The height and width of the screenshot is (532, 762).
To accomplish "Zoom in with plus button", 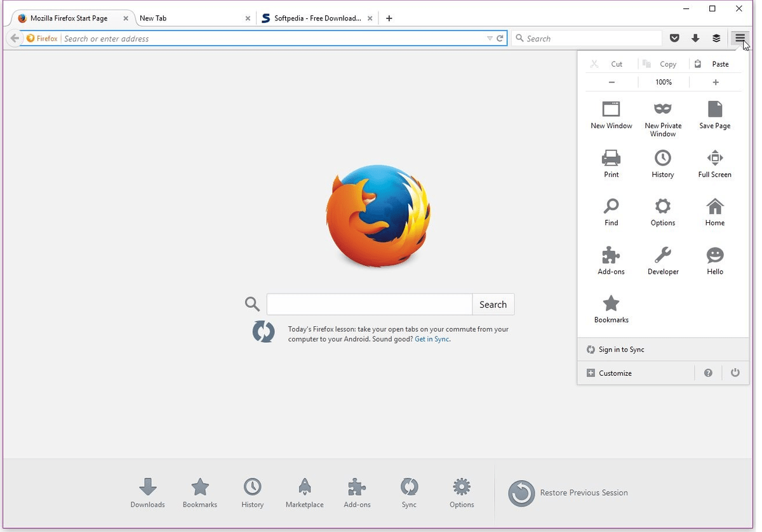I will tap(716, 82).
